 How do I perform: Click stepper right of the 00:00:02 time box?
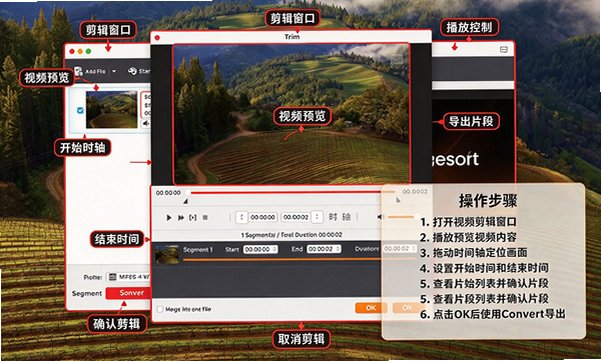[317, 217]
